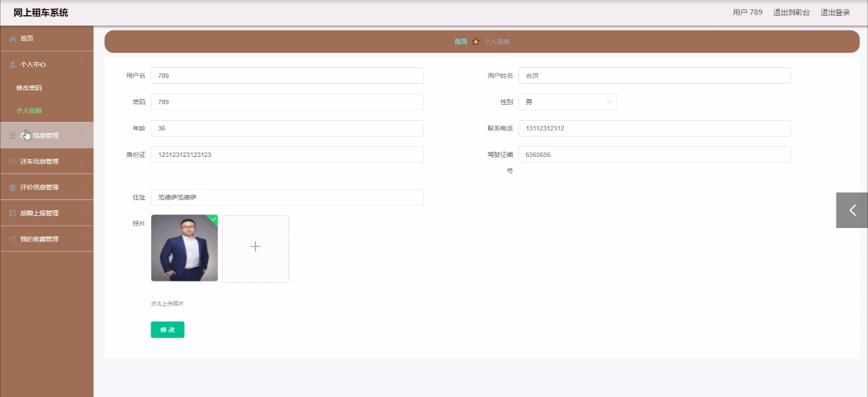Click the card icon beside 还车信息管理

(13, 161)
